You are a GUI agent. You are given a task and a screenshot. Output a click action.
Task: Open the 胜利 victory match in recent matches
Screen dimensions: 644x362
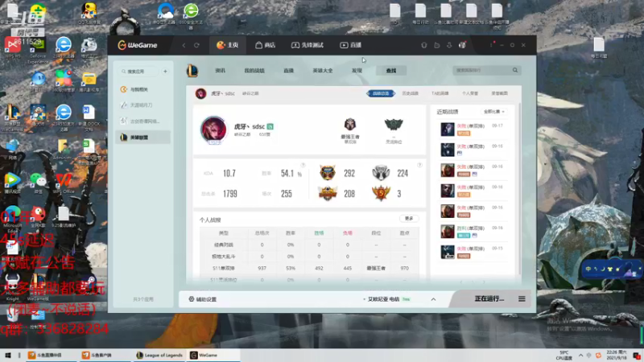(473, 232)
